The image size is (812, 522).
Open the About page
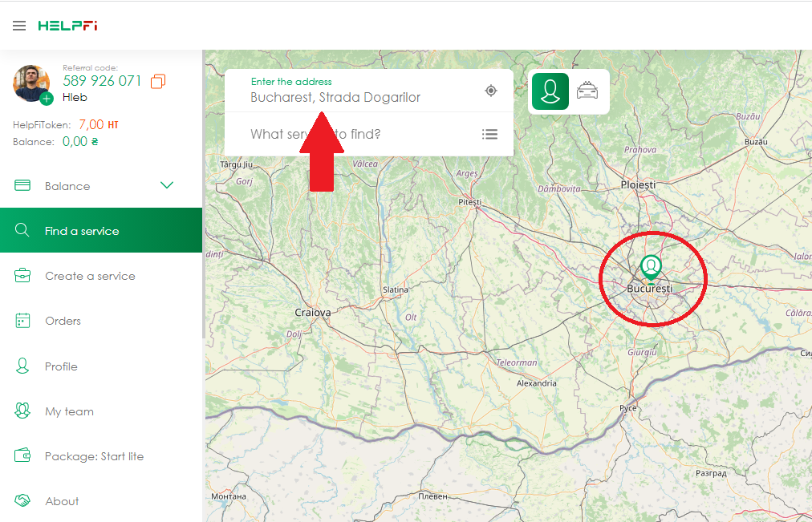(x=62, y=501)
